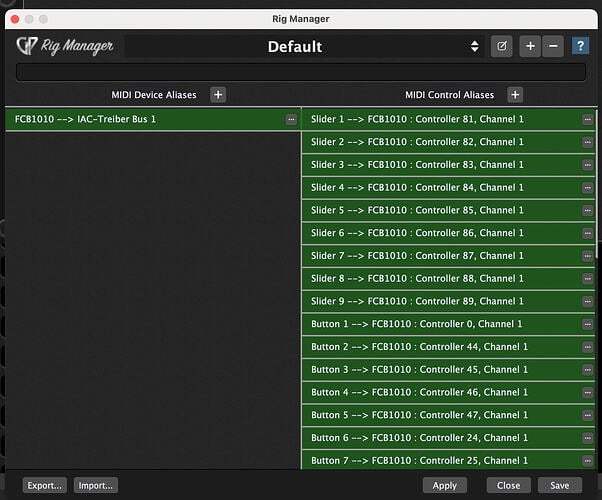Image resolution: width=602 pixels, height=500 pixels.
Task: Select Button 1 Controller 0 row
Action: [x=448, y=324]
